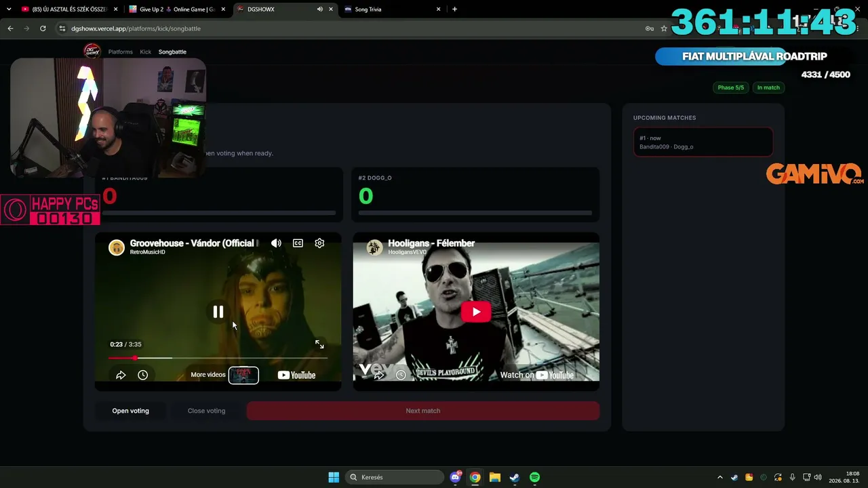Image resolution: width=868 pixels, height=488 pixels.
Task: Open Chrome from the taskbar
Action: click(x=475, y=477)
